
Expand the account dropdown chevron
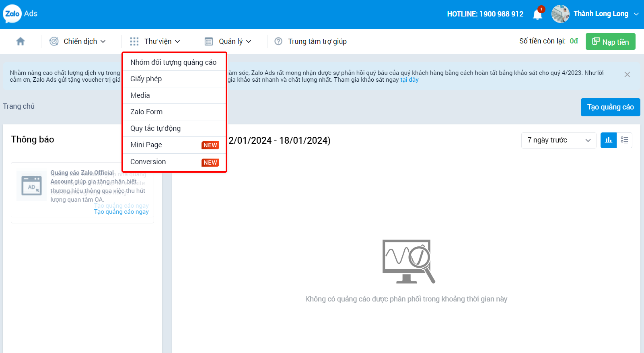point(636,14)
